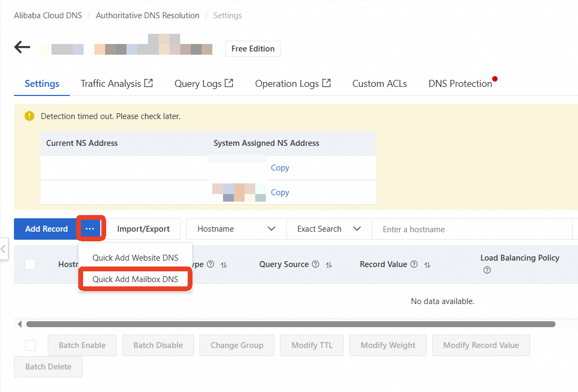Viewport: 578px width, 392px height.
Task: Click the Modify Record Value button
Action: 481,345
